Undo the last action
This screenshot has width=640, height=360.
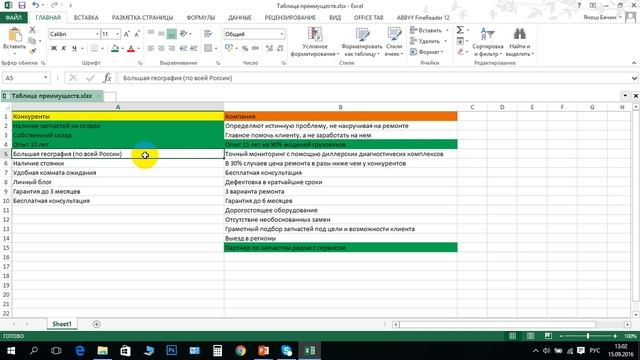[x=36, y=5]
